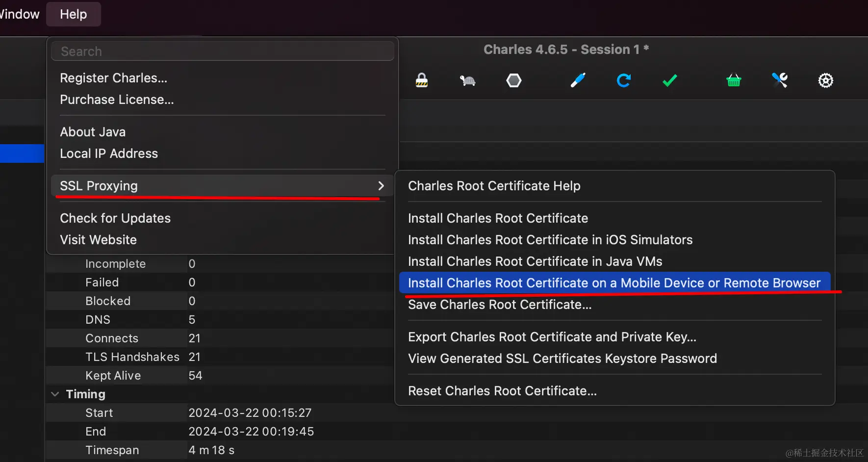Viewport: 868px width, 462px height.
Task: Select the Failed row
Action: click(221, 282)
